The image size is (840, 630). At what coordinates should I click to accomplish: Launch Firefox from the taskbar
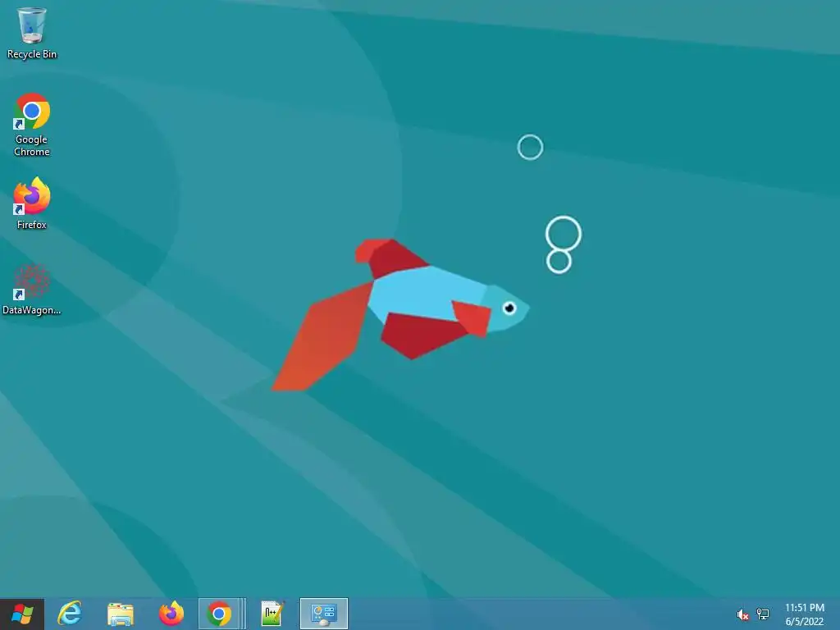171,614
